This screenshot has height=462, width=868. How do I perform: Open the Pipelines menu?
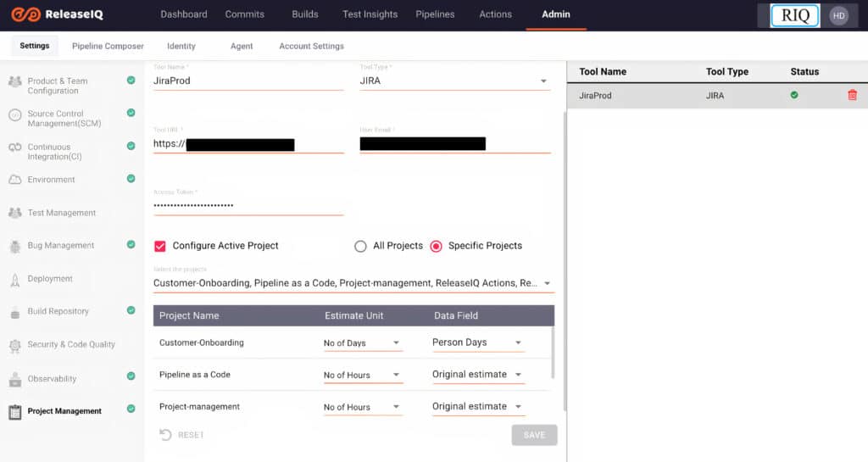435,14
